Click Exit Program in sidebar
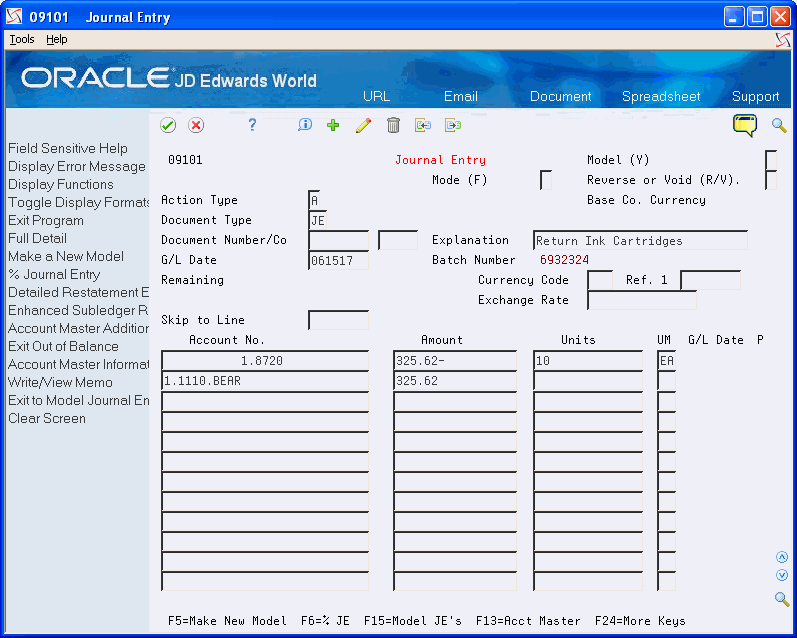 (x=46, y=221)
